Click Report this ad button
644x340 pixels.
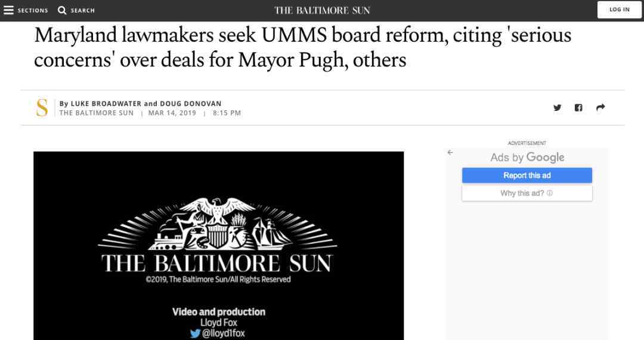click(527, 175)
